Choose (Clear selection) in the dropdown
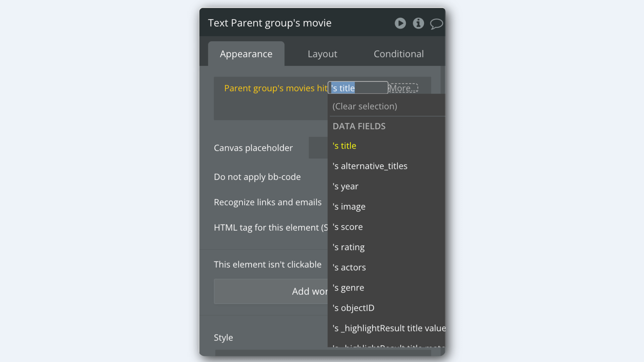The width and height of the screenshot is (644, 362). (x=365, y=106)
